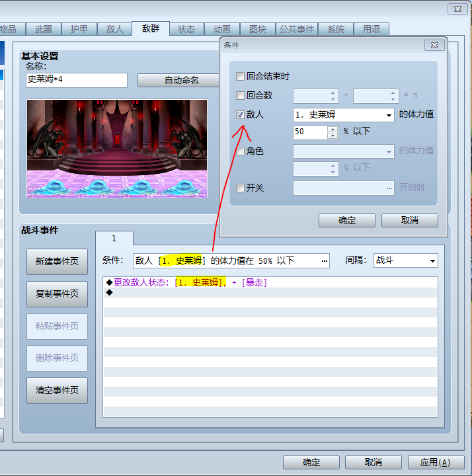The height and width of the screenshot is (476, 472).
Task: Open the 护甲 tab
Action: click(79, 30)
